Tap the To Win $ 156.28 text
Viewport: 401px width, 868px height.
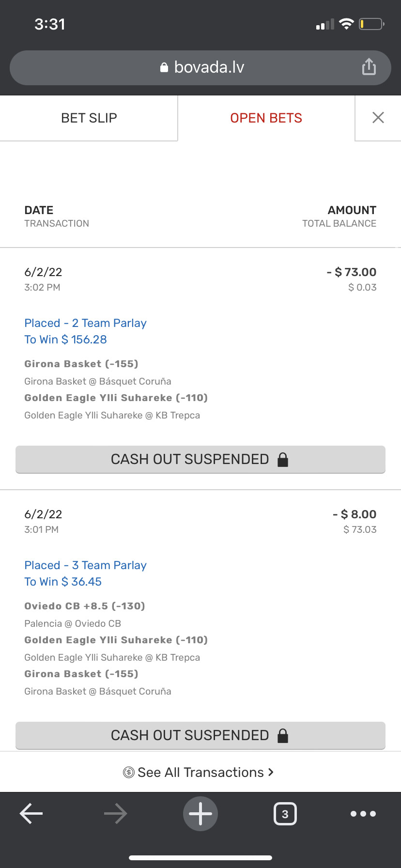pos(65,340)
